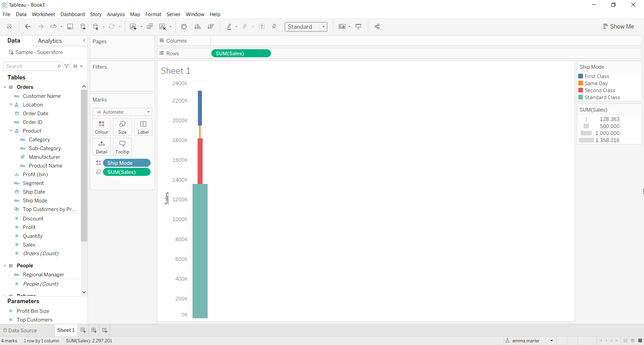Toggle pause auto updates
The image size is (644, 345).
96,26
